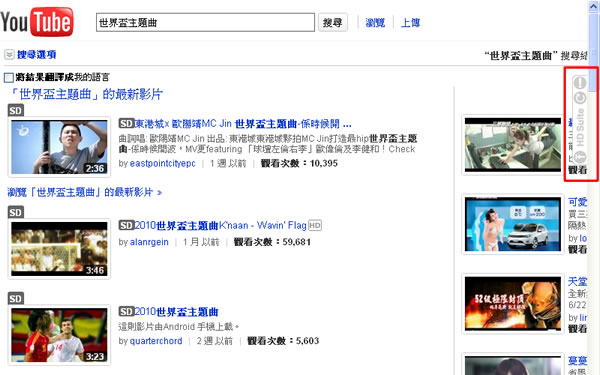600x375 pixels.
Task: Open the 2010世界盃主題曲 title by quarterchord
Action: (176, 311)
